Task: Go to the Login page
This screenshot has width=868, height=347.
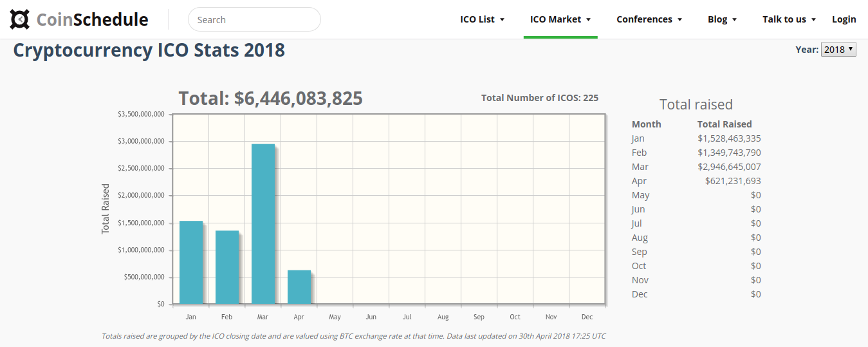Action: pyautogui.click(x=844, y=19)
